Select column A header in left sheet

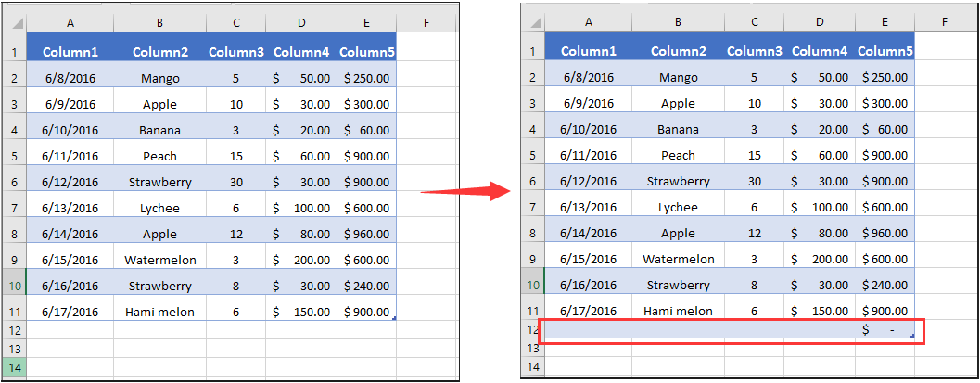[x=70, y=24]
